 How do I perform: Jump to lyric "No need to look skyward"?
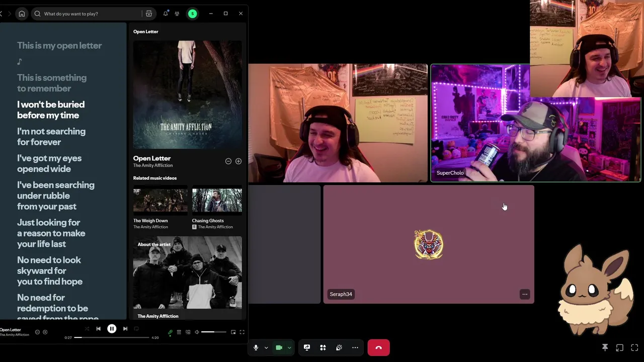[50, 270]
